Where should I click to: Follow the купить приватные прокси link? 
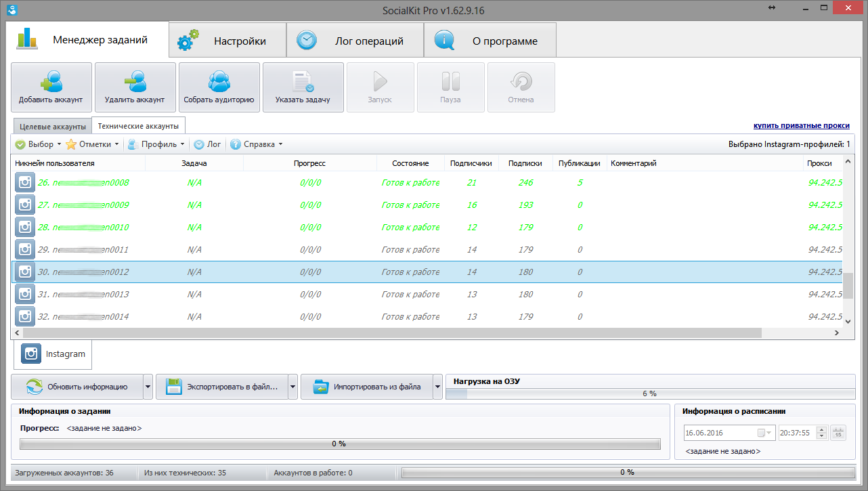[802, 126]
